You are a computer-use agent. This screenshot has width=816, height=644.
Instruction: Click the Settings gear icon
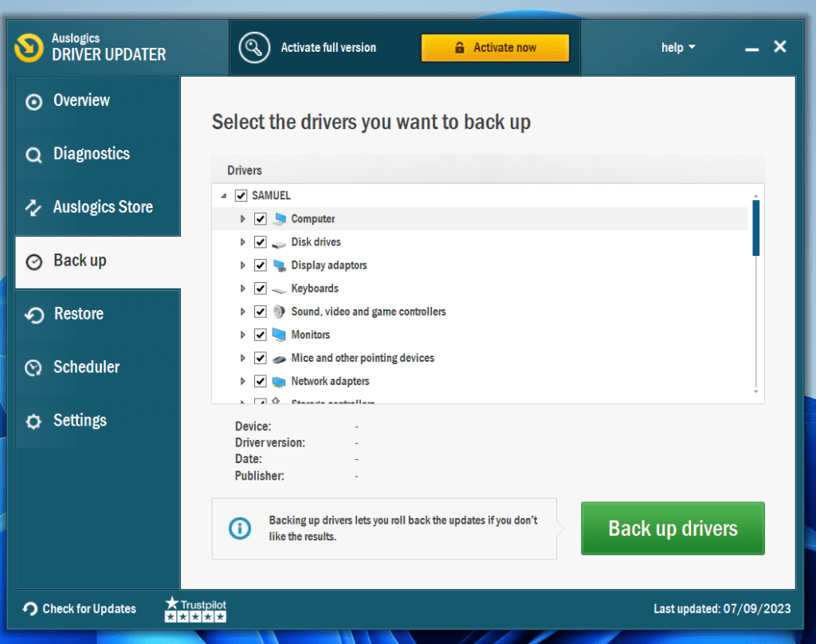(33, 421)
